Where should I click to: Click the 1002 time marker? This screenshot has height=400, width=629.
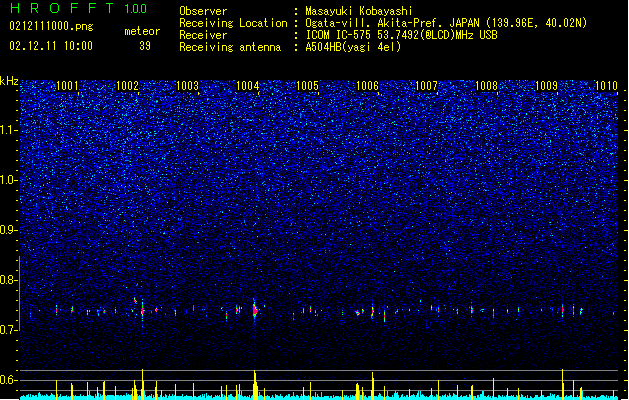coord(127,86)
